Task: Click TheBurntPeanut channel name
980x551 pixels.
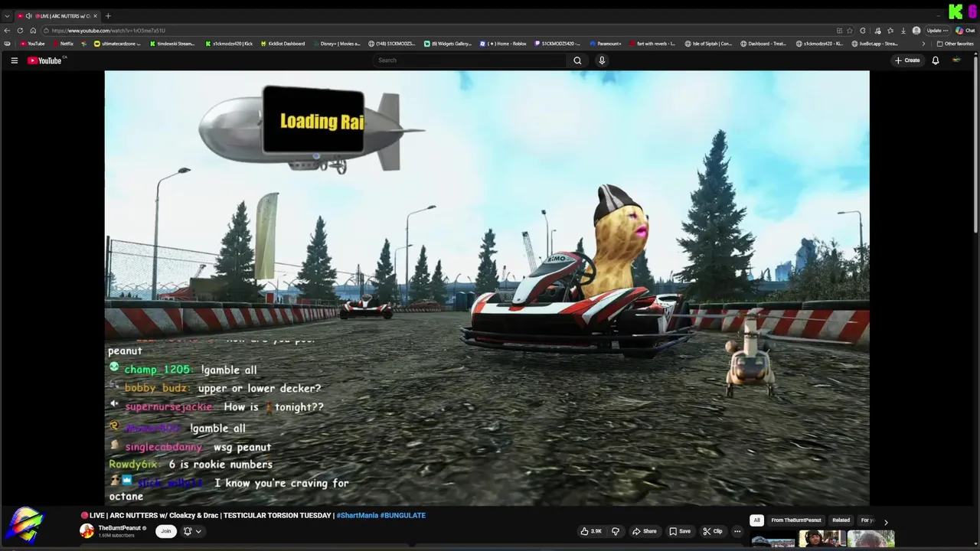Action: click(x=119, y=528)
